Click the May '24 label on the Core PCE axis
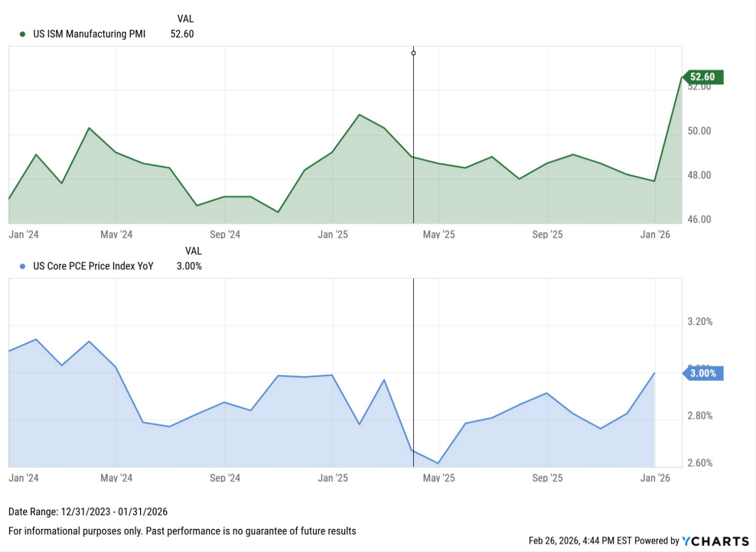Screen dimensions: 756x552 [x=116, y=478]
